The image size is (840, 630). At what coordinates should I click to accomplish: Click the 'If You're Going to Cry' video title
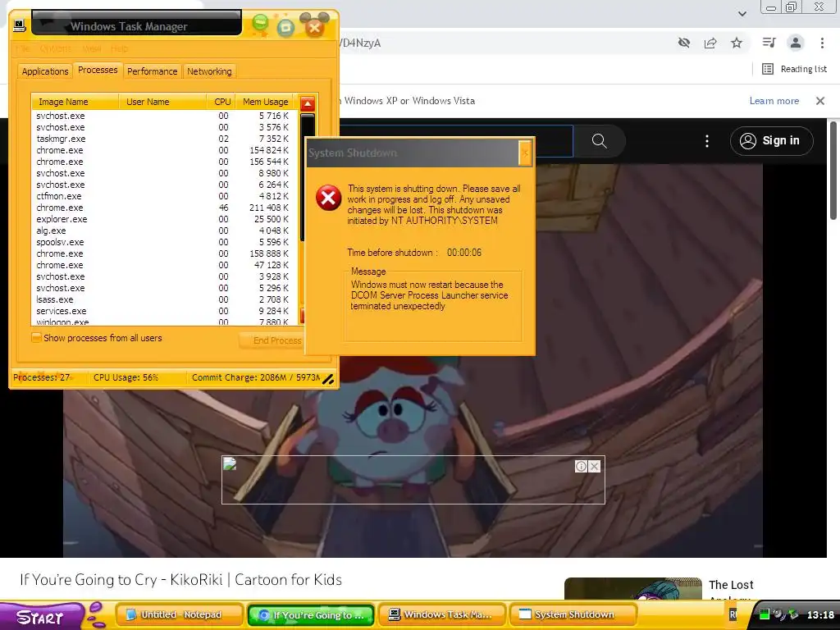(x=180, y=580)
